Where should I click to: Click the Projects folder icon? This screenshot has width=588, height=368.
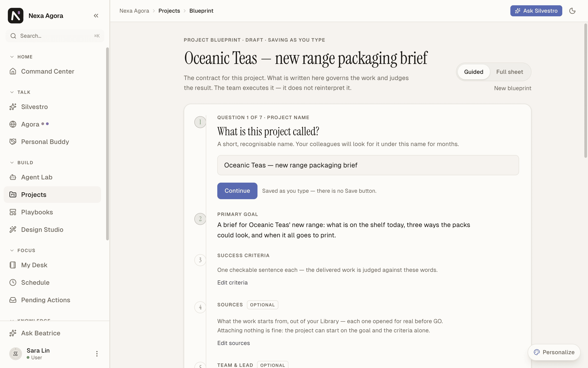coord(13,195)
